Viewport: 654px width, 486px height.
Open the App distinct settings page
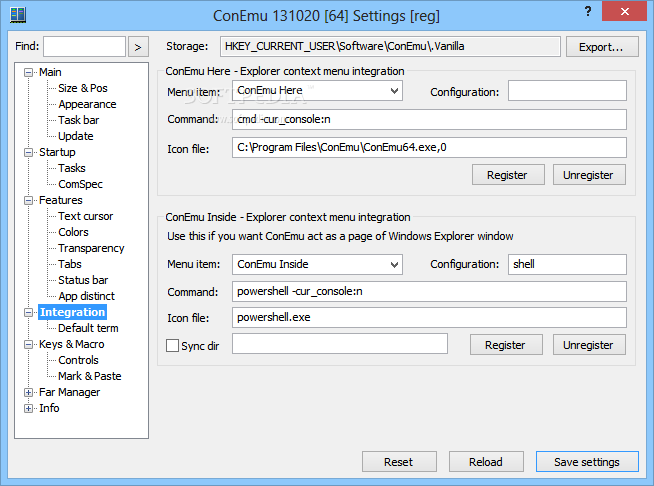click(x=86, y=296)
